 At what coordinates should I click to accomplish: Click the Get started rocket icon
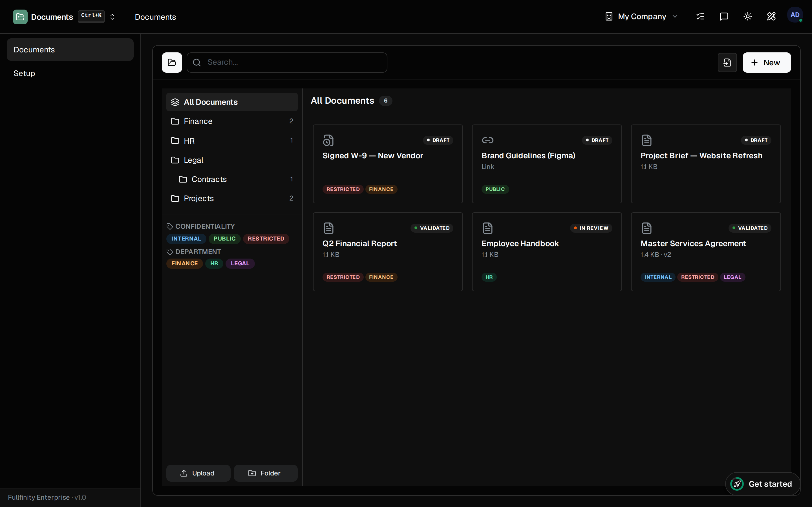[x=737, y=484]
